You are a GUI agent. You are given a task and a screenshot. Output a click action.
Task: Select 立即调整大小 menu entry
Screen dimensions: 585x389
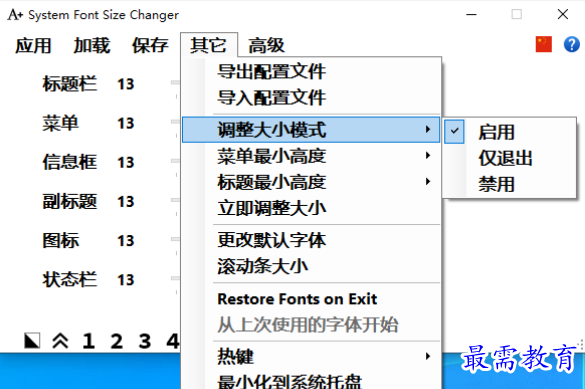coord(311,208)
